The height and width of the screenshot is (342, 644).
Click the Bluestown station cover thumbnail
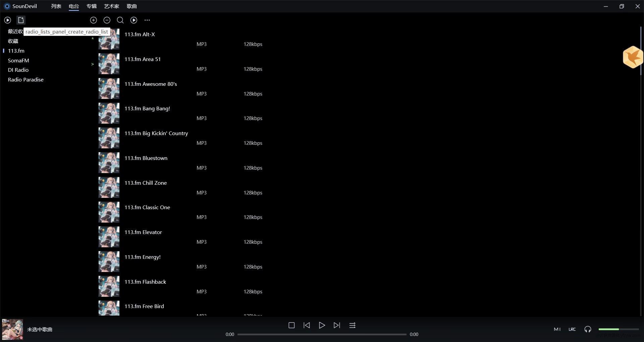click(109, 163)
